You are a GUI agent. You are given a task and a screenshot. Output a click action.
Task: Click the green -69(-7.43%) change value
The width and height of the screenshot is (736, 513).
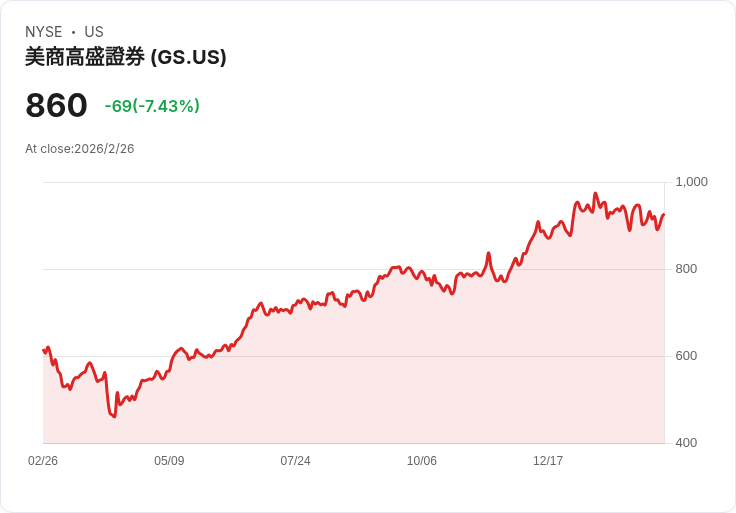pyautogui.click(x=152, y=106)
